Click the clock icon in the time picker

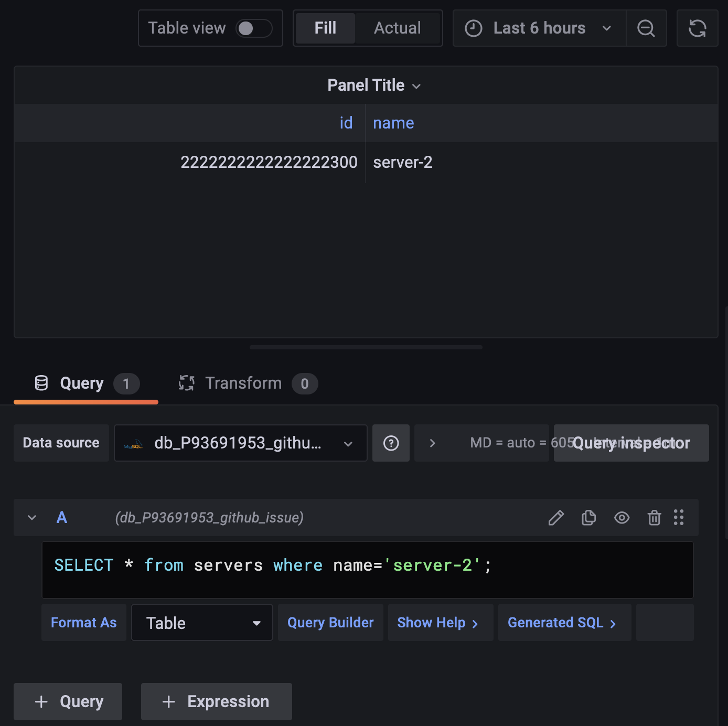474,28
